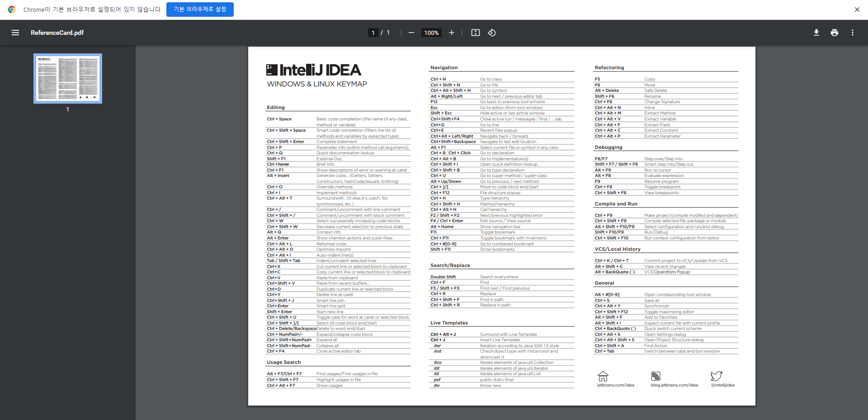Click the jetbrains.com/idea link

coord(616,385)
